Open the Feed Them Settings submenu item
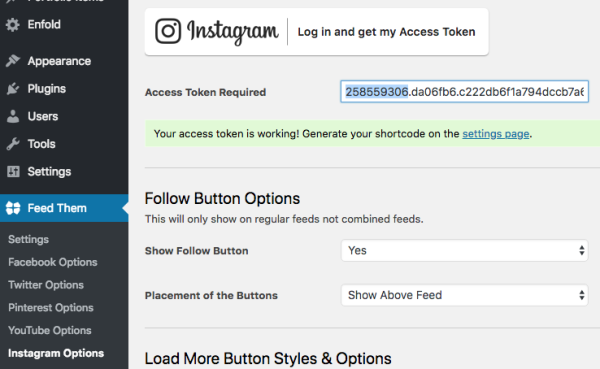The height and width of the screenshot is (369, 600). pyautogui.click(x=29, y=240)
